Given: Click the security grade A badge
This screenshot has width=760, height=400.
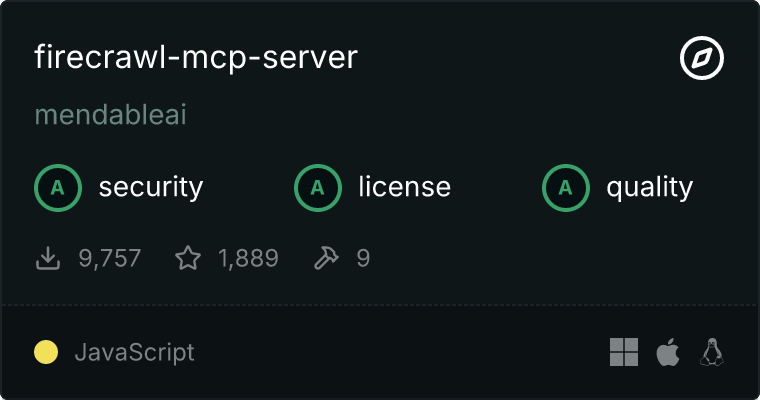Looking at the screenshot, I should pos(58,188).
